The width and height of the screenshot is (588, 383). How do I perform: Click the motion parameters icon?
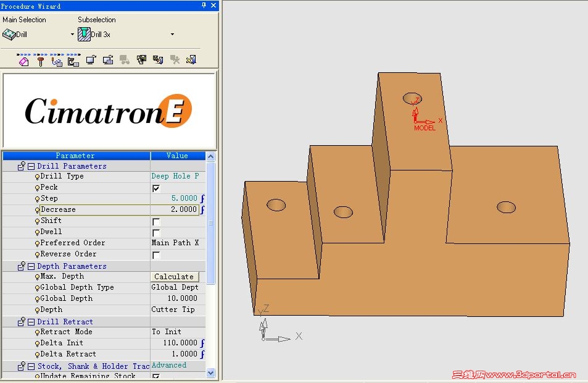[57, 61]
